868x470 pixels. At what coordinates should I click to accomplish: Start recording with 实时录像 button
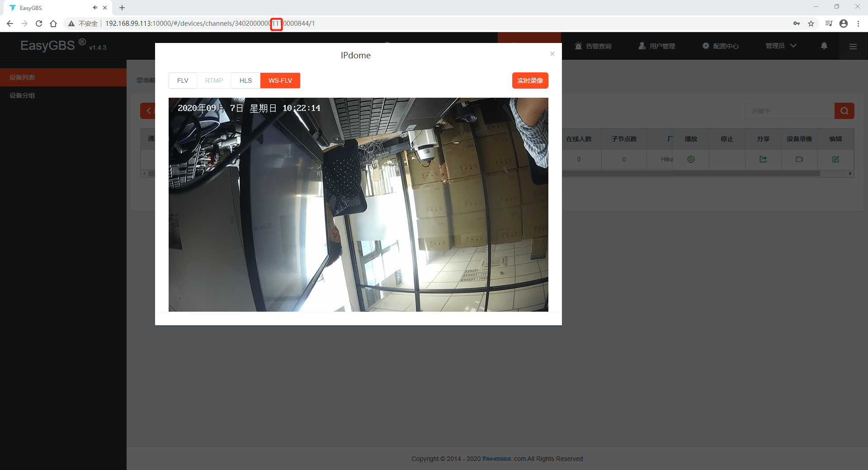click(530, 81)
